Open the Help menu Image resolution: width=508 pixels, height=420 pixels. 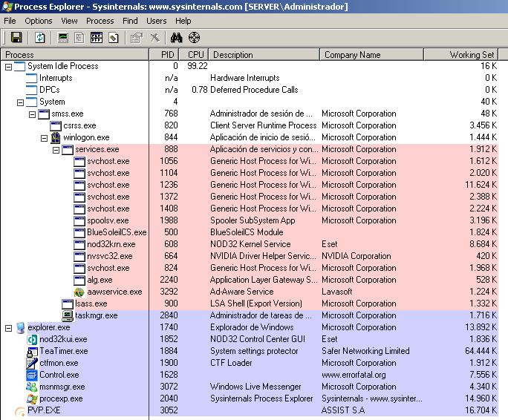[x=183, y=21]
